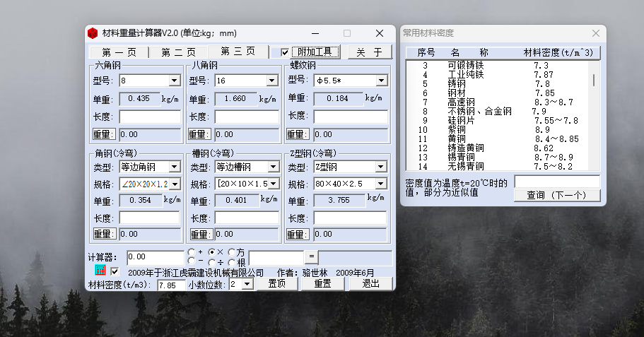Minimize the 材料重量计算器 window
Screen dimensions: 644x337
pyautogui.click(x=315, y=33)
